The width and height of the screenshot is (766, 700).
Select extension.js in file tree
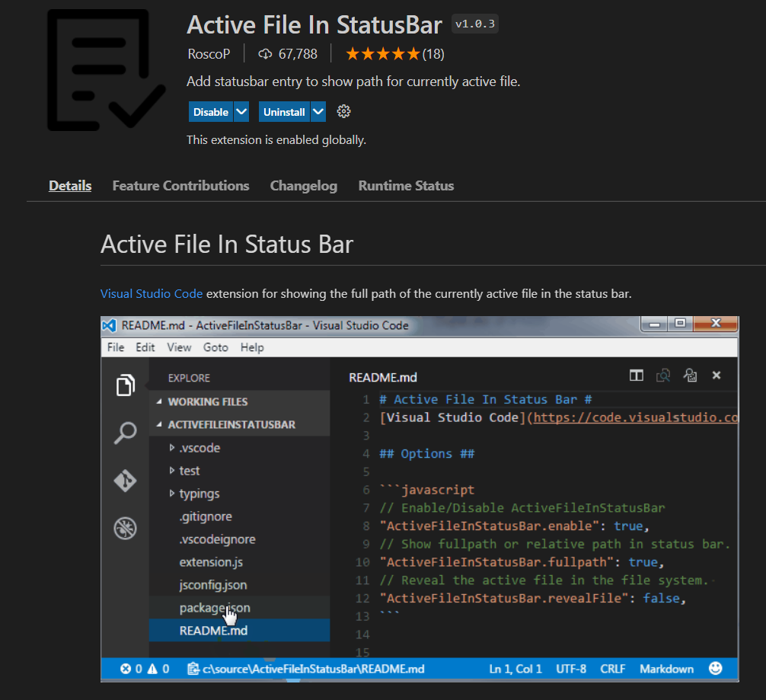(239, 563)
